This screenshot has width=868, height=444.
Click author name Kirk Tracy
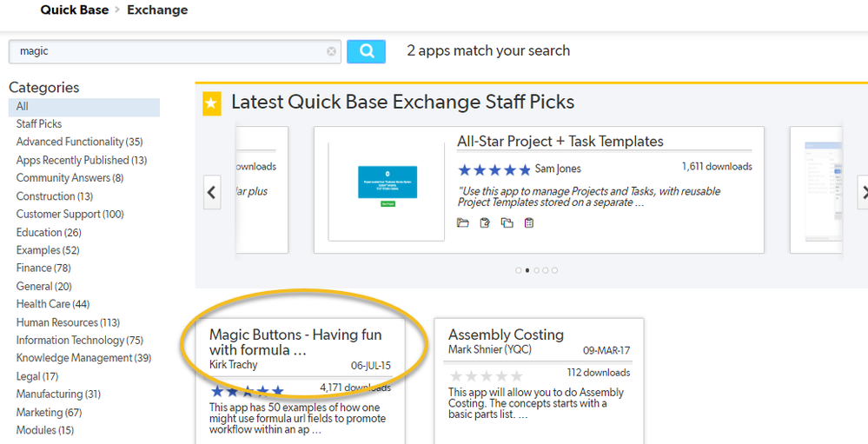pos(233,365)
